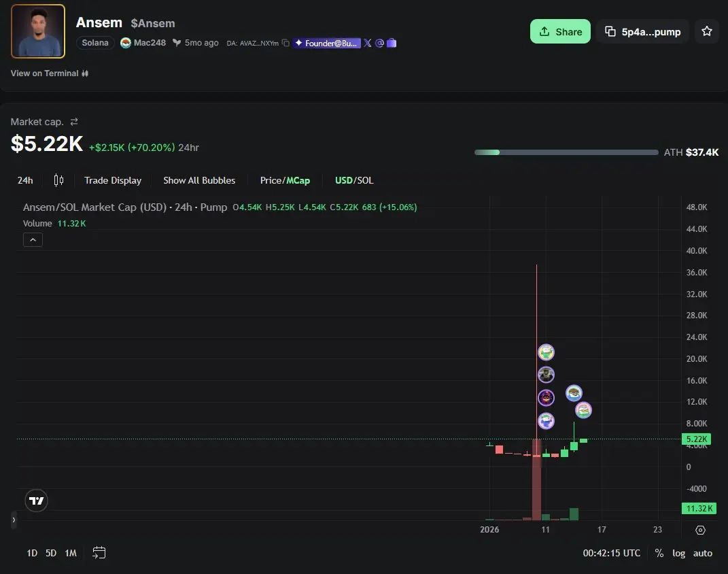The image size is (728, 574).
Task: Open the Ansem token profile picture
Action: pyautogui.click(x=38, y=31)
